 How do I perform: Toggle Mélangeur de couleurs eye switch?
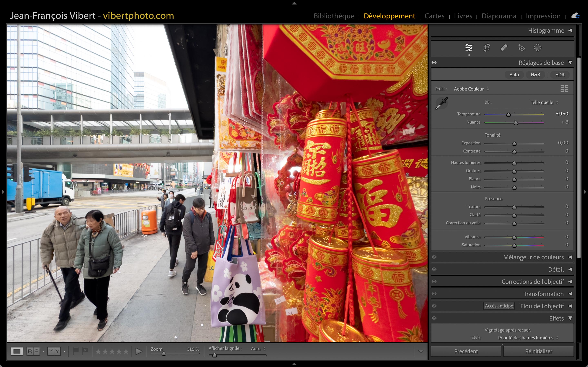coord(434,257)
